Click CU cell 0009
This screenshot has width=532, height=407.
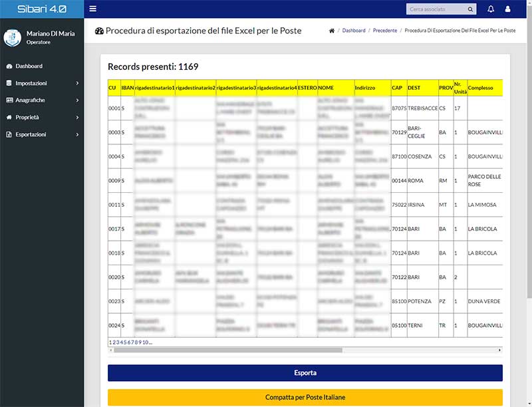[x=114, y=180]
